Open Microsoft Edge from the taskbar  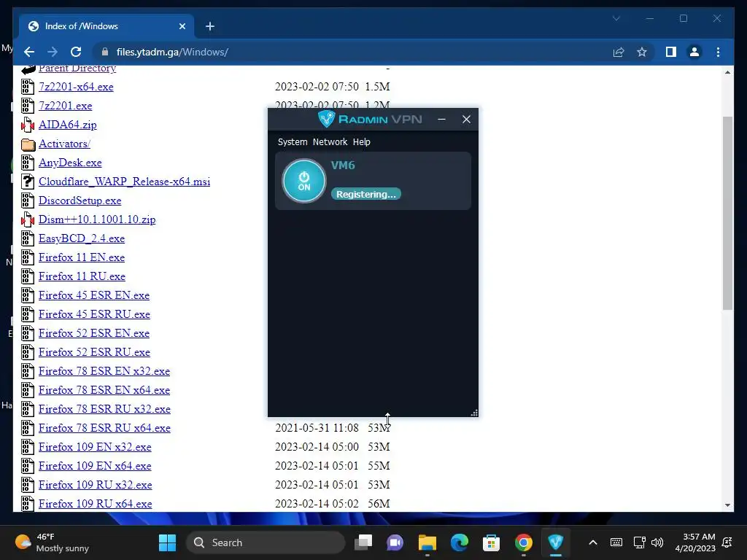[x=460, y=542]
